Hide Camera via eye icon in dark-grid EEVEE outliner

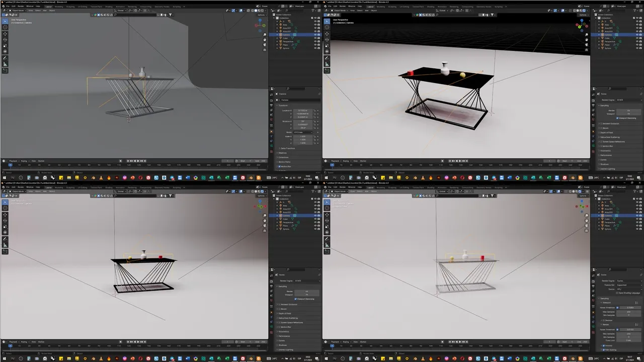coord(637,35)
